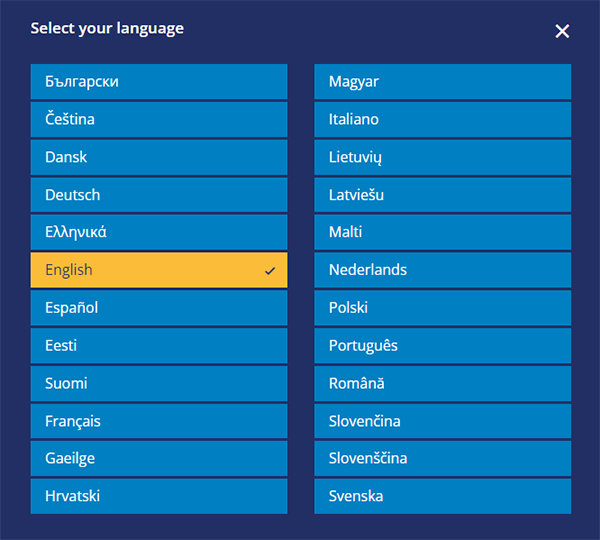Viewport: 600px width, 540px height.
Task: Switch language to Nederlands
Action: click(442, 270)
